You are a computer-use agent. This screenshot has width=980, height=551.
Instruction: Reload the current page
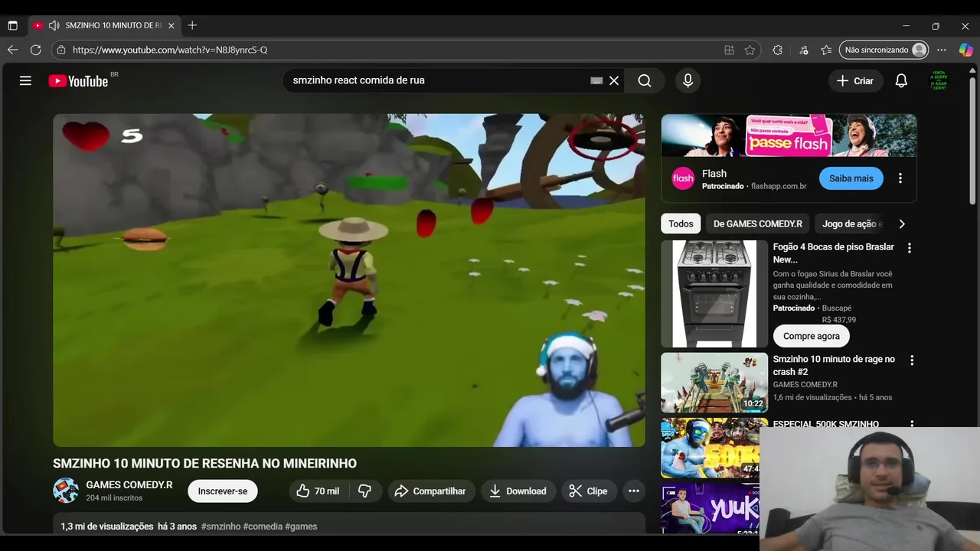35,50
